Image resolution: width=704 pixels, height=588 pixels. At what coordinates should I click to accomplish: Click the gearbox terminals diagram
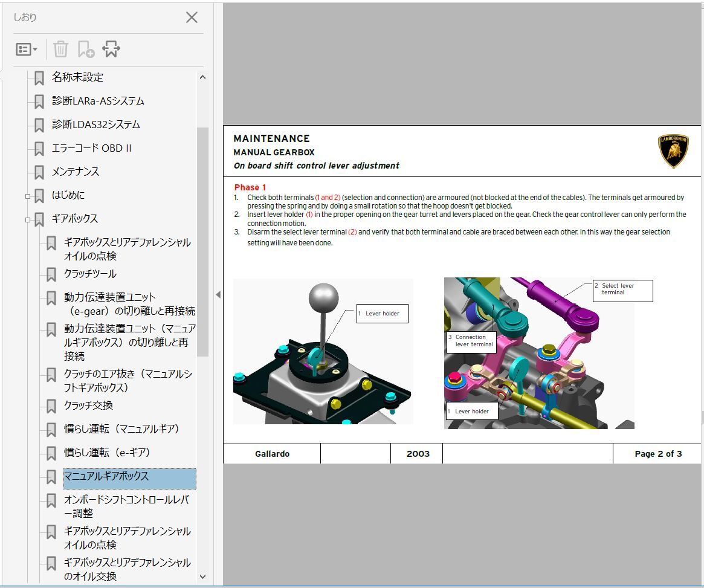(539, 353)
